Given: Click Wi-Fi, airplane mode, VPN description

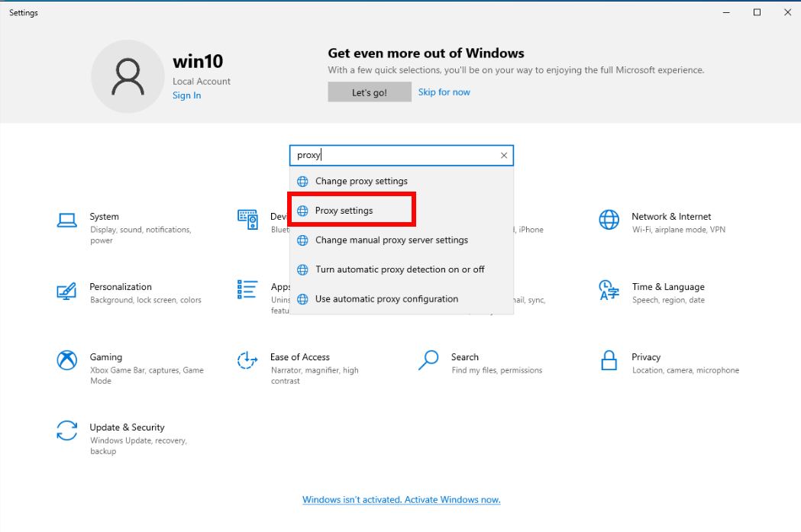Looking at the screenshot, I should point(678,230).
